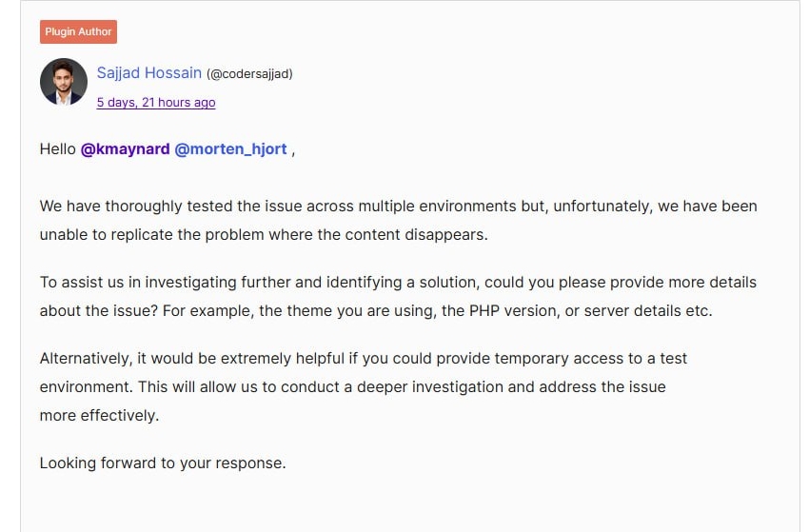This screenshot has width=809, height=532.
Task: Click the @codersajjad username handle
Action: pyautogui.click(x=249, y=74)
